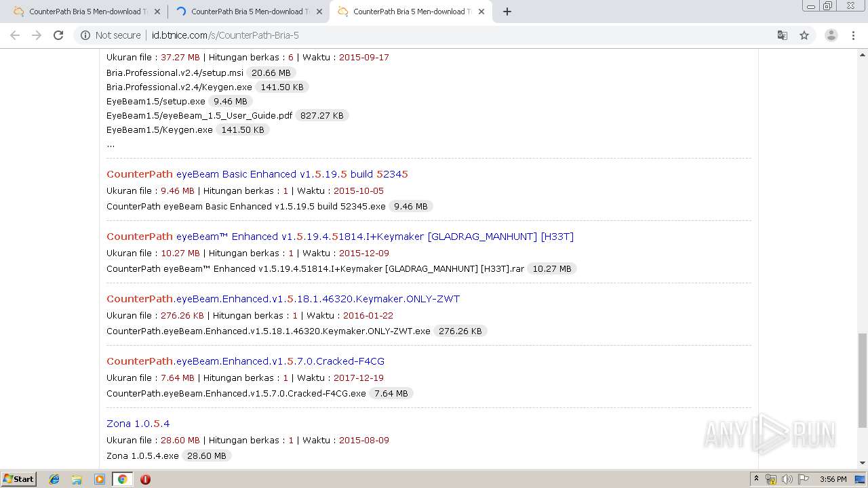Viewport: 868px width, 488px height.
Task: Click the date 2017-12-19
Action: [x=358, y=378]
